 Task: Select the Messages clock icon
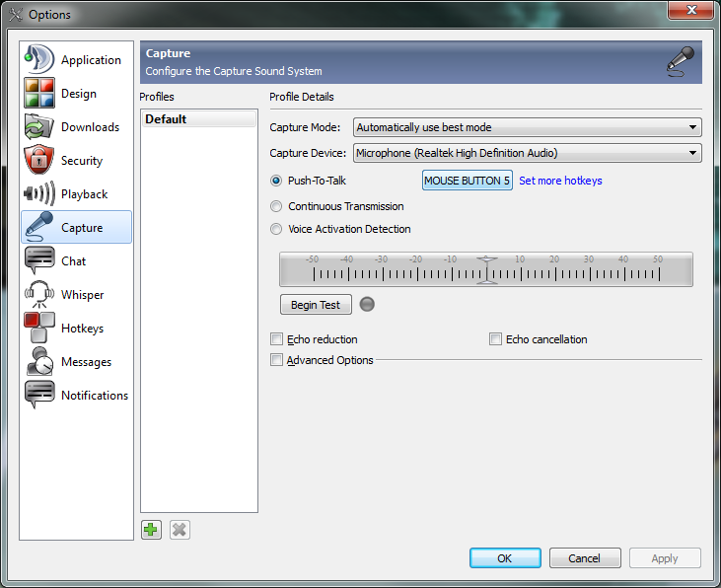coord(39,361)
